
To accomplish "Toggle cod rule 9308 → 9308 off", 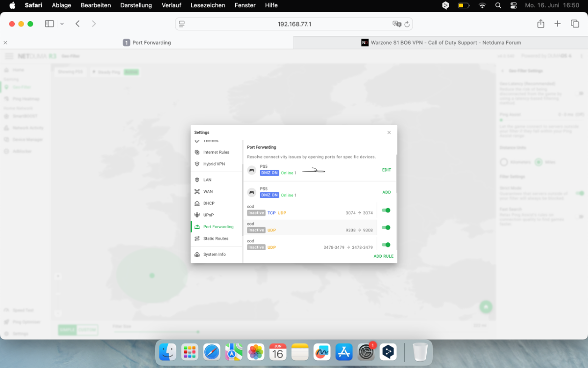I will [386, 227].
